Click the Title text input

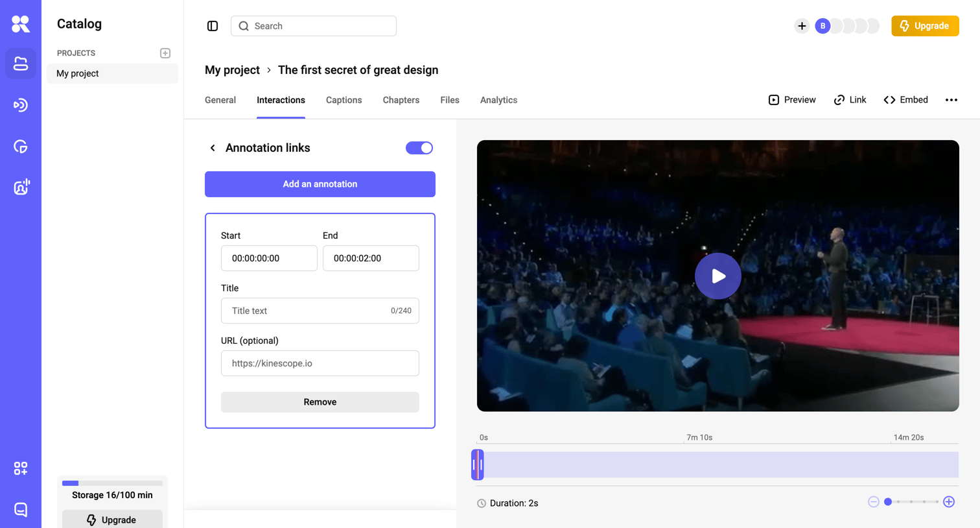320,311
